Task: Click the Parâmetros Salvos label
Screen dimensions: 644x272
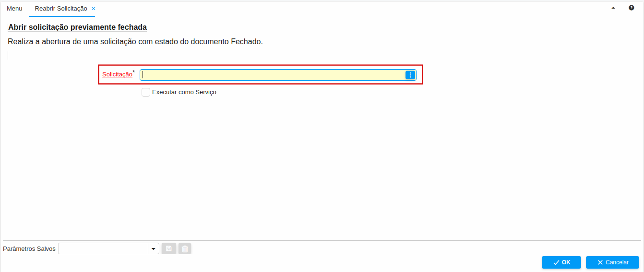Action: [x=29, y=249]
